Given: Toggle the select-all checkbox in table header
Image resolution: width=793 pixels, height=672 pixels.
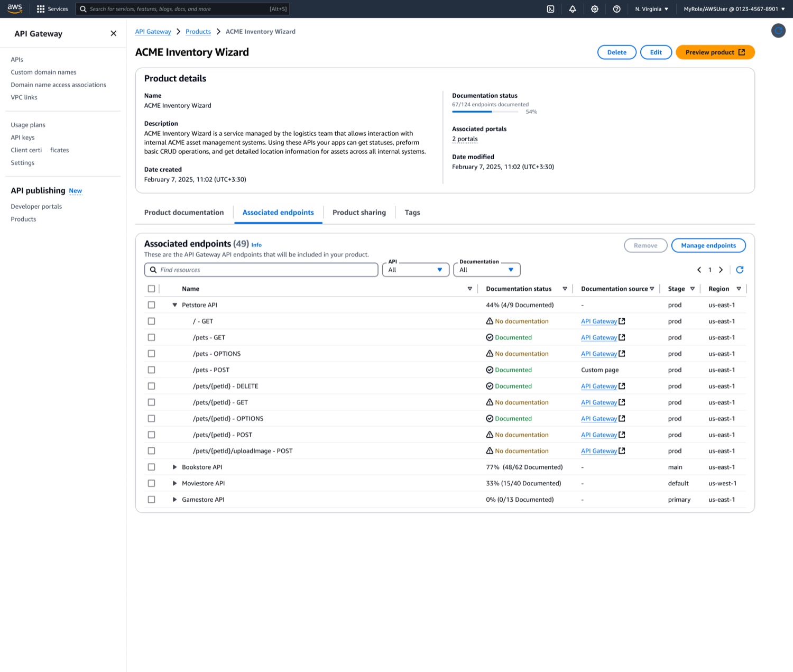Looking at the screenshot, I should pyautogui.click(x=151, y=289).
